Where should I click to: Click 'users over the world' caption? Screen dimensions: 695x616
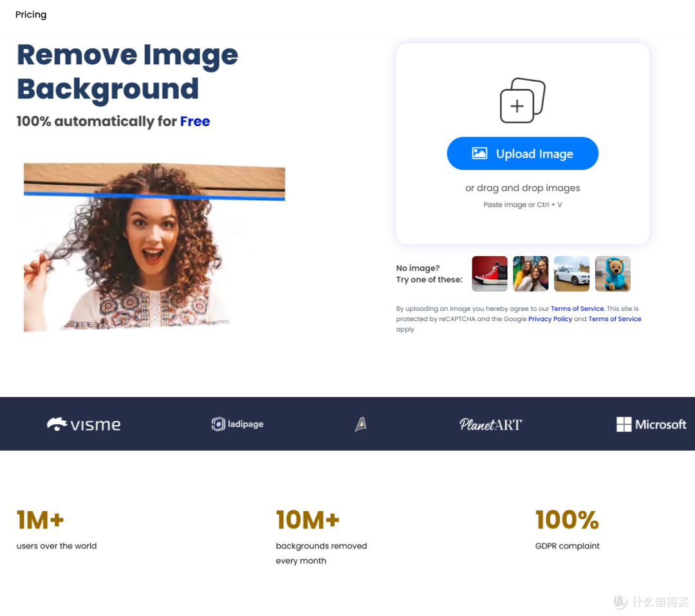coord(56,546)
